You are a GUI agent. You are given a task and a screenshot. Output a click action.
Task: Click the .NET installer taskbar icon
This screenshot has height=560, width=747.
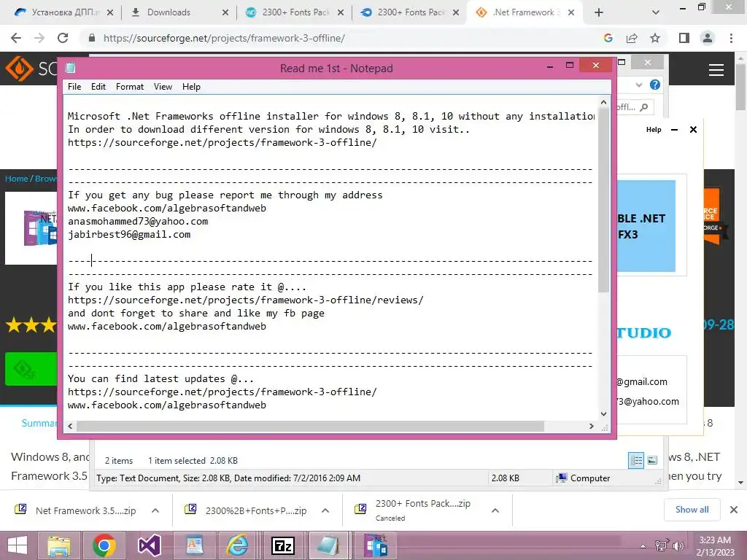pos(376,545)
